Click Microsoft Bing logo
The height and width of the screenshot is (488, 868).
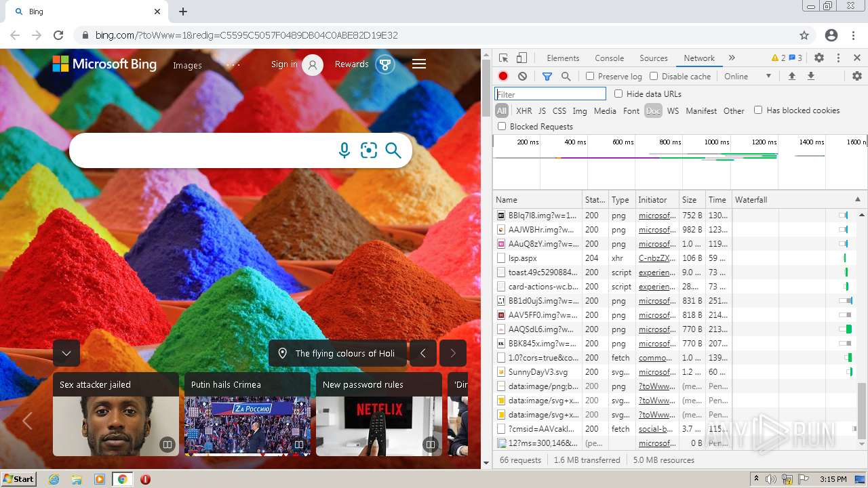coord(104,64)
